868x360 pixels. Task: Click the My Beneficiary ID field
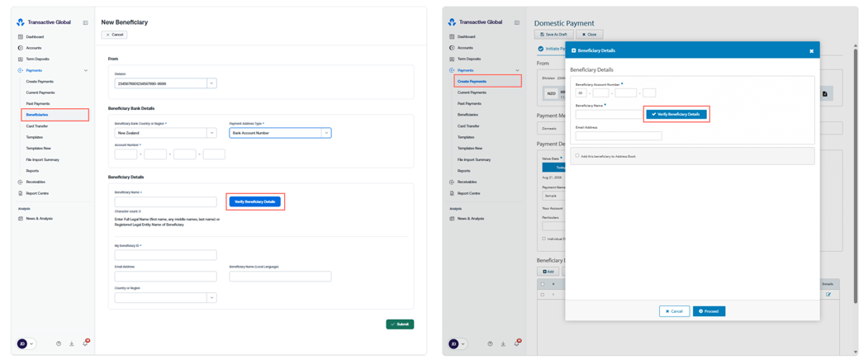(165, 255)
